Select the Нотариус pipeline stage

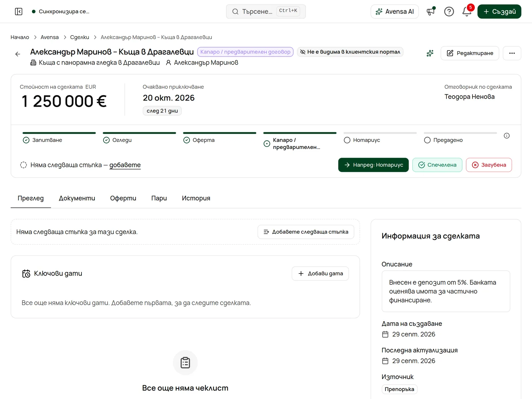coord(380,139)
